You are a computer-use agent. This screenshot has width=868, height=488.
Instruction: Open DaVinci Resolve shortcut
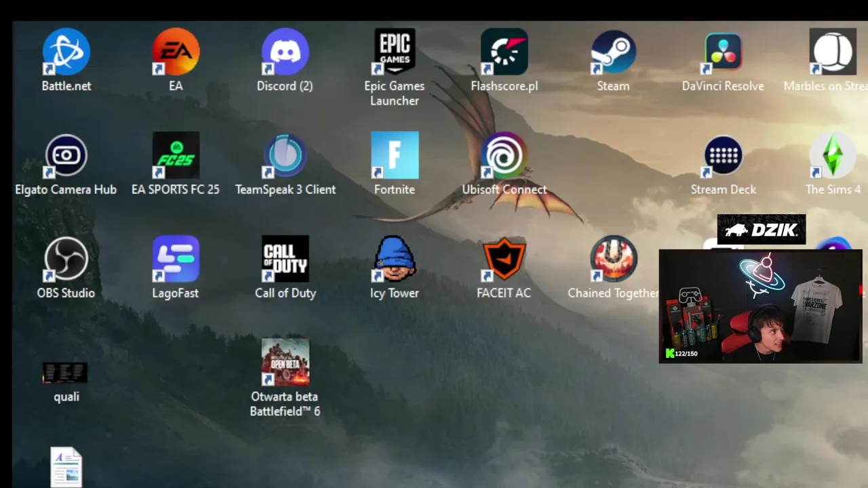click(723, 52)
